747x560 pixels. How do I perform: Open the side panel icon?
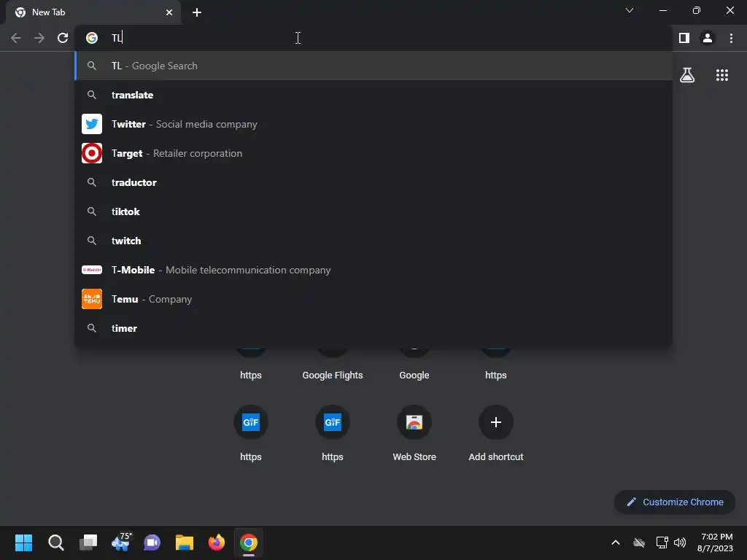[684, 38]
